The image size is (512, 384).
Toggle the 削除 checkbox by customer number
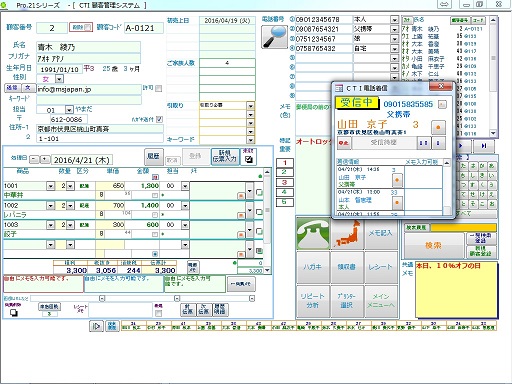pyautogui.click(x=87, y=27)
